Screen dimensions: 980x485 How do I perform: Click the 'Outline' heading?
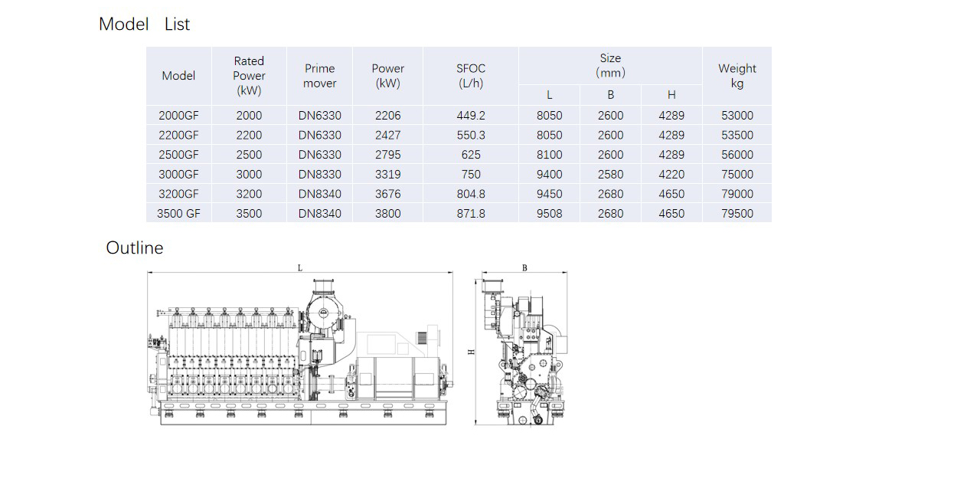point(135,248)
